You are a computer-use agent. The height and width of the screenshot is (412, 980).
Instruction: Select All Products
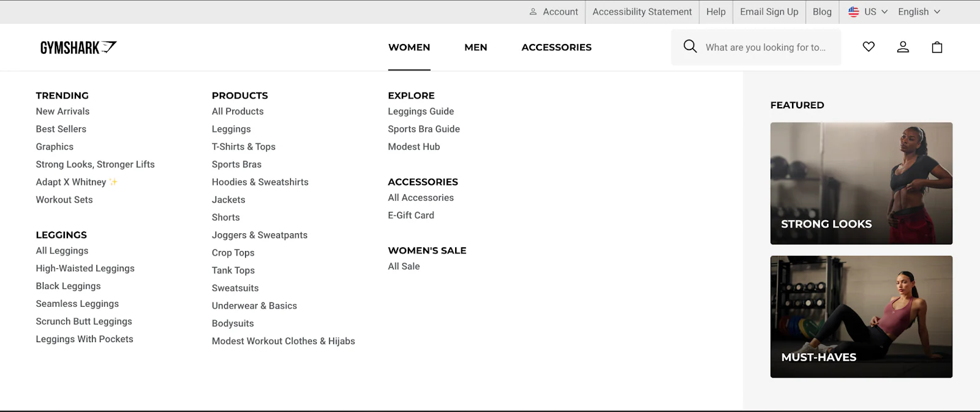pyautogui.click(x=238, y=111)
